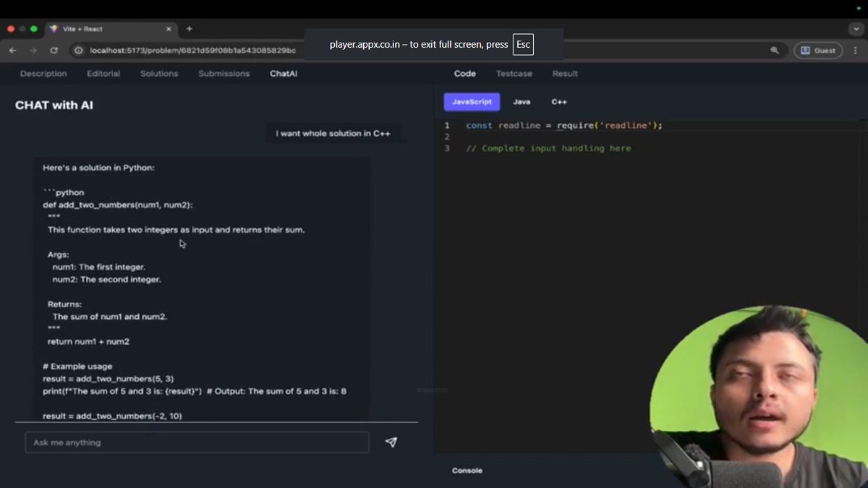
Task: Click the Vite favicon on the browser tab
Action: 54,29
